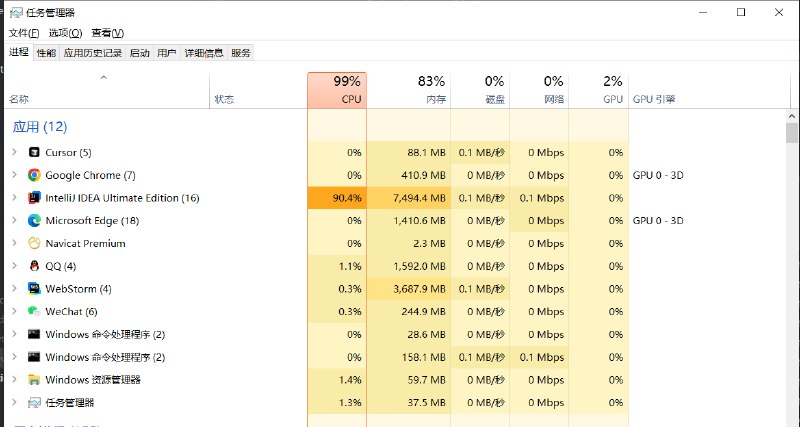Click the icon of the 158.1 MB Windows 命令处理程序
The height and width of the screenshot is (427, 800).
[x=34, y=357]
